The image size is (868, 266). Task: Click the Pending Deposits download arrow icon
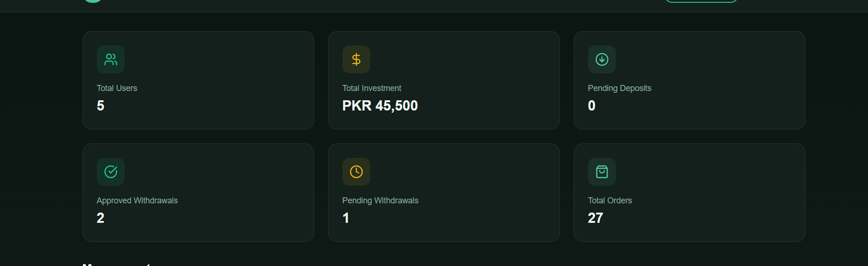[602, 59]
